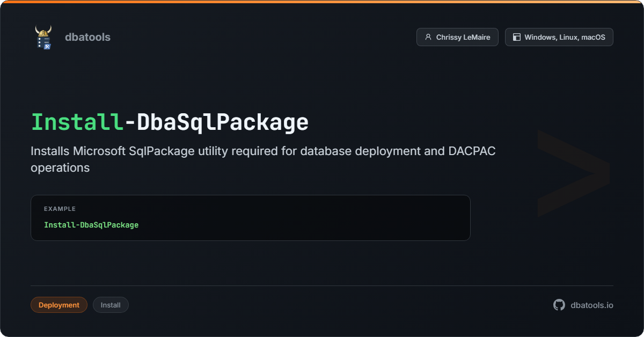Click the orange accent bar at top
The width and height of the screenshot is (644, 337).
[322, 2]
